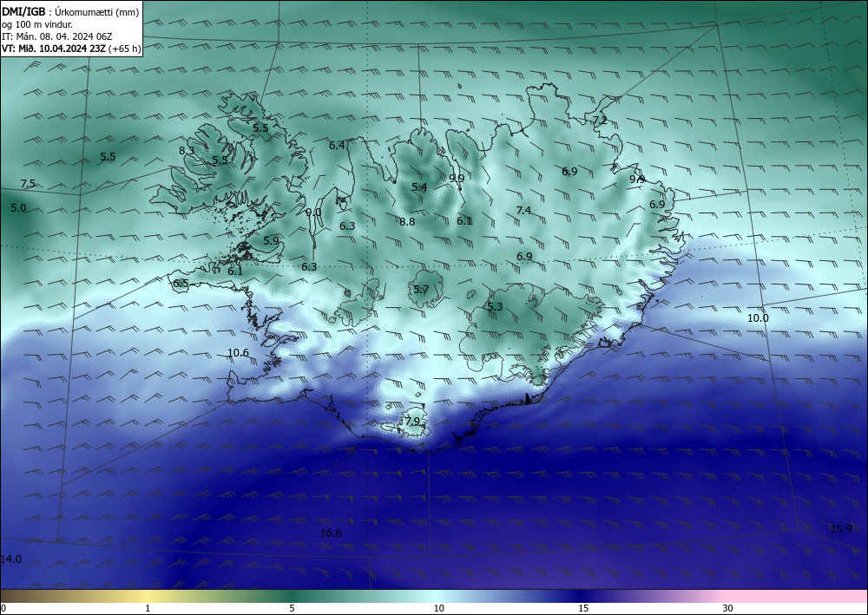Click the 6.4 value on the map

tap(337, 146)
